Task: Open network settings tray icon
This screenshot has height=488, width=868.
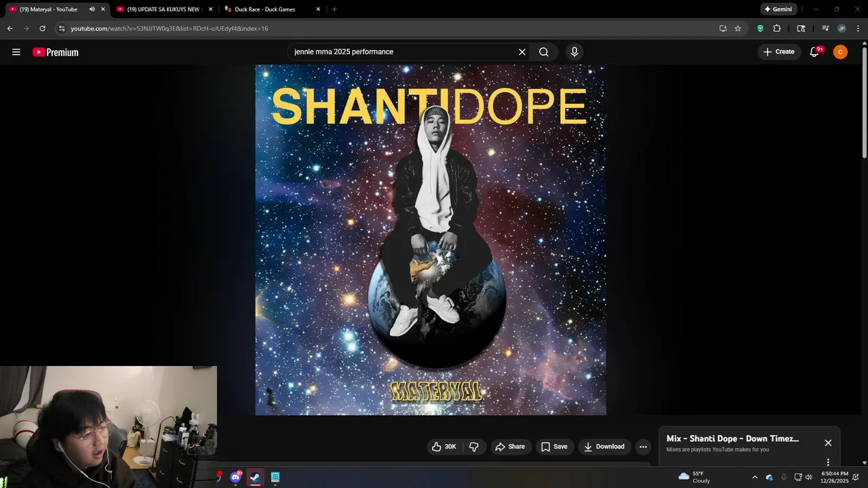Action: coord(798,477)
